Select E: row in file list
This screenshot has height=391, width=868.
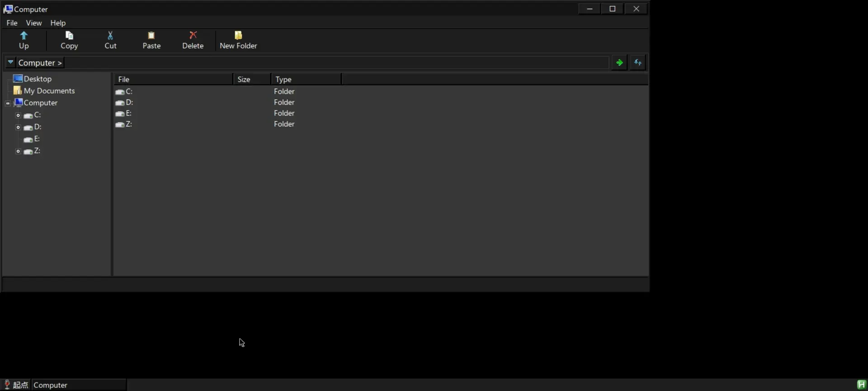click(381, 113)
